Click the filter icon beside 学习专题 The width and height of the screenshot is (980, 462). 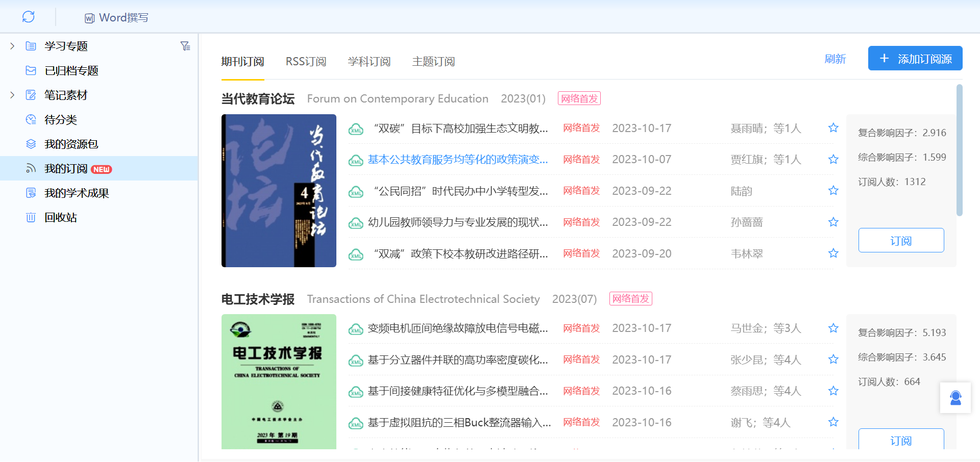(185, 46)
